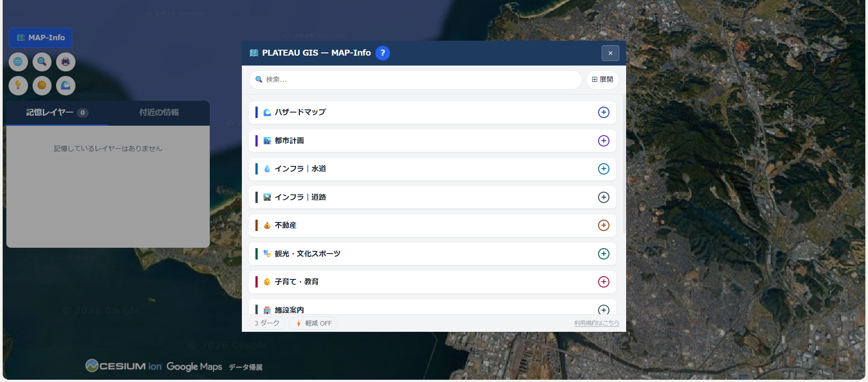
Task: Click the MAP-Info button at top left
Action: (40, 38)
